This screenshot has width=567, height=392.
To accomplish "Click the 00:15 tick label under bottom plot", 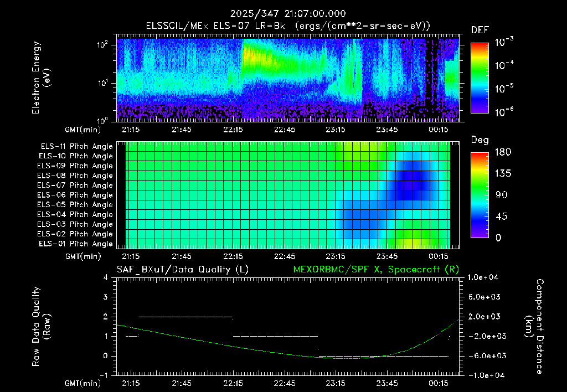I will click(x=439, y=383).
